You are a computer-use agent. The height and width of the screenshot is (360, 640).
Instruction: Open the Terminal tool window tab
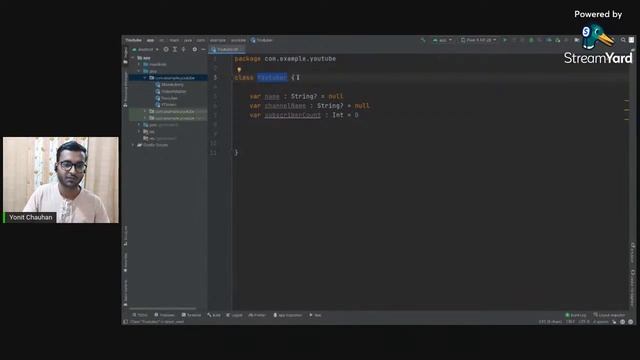tap(191, 315)
